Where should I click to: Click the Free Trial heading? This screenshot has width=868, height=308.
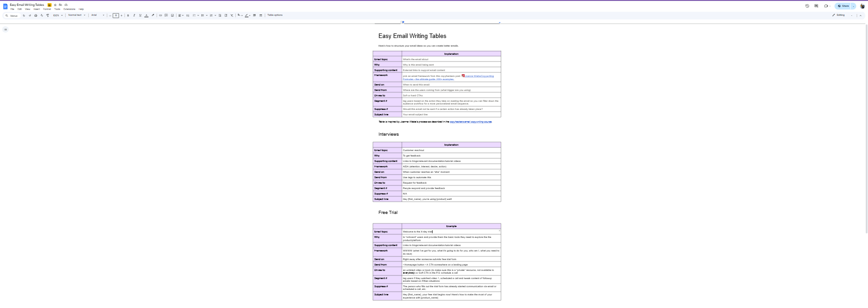[388, 213]
